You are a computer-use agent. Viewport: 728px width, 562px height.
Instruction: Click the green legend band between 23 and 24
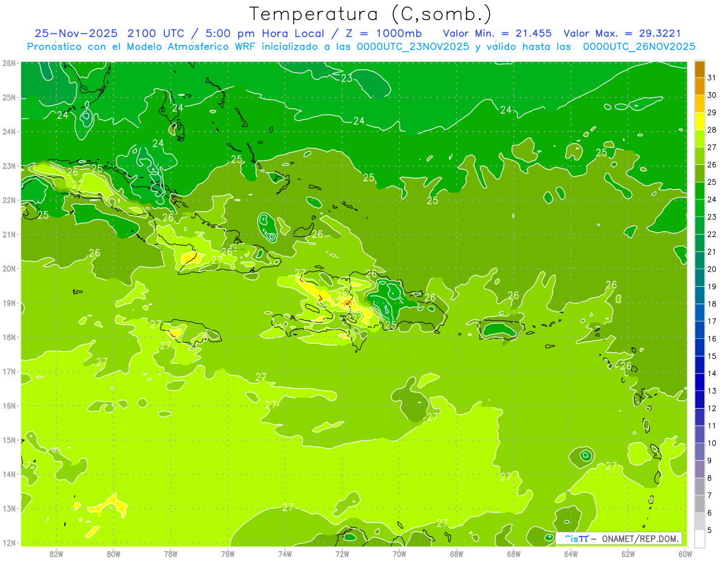pyautogui.click(x=699, y=208)
